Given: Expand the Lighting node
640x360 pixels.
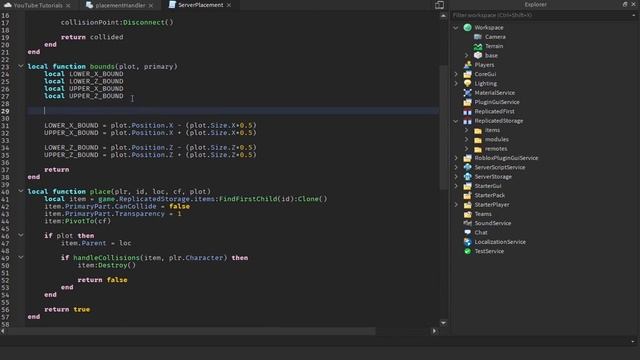Looking at the screenshot, I should [456, 83].
